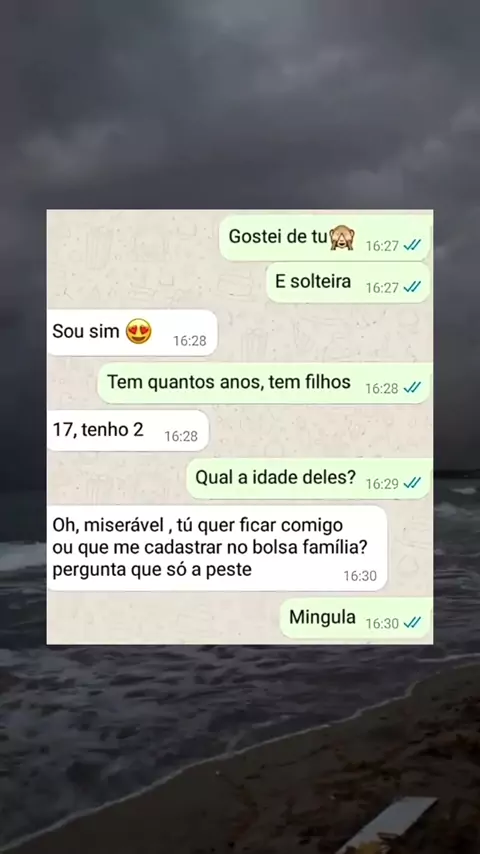Screen dimensions: 480x854
Task: Click the read checkmarks on "Qual a idade deles?"
Action: pyautogui.click(x=412, y=483)
